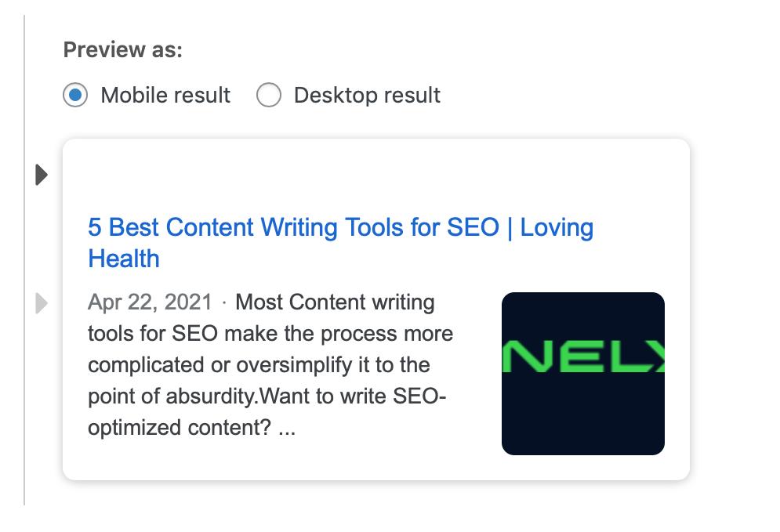Screen dimensions: 780x532
Task: Click the "Health" word in the title
Action: pos(124,259)
